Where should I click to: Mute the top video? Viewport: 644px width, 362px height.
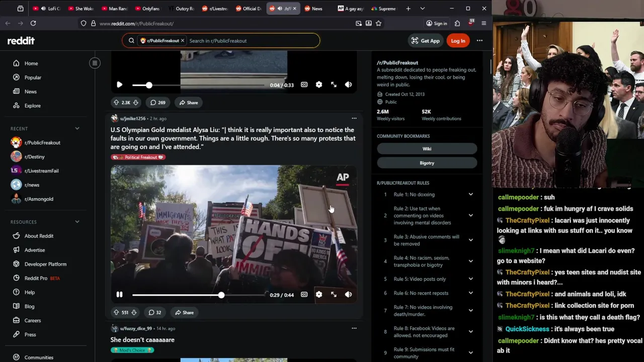pyautogui.click(x=348, y=85)
